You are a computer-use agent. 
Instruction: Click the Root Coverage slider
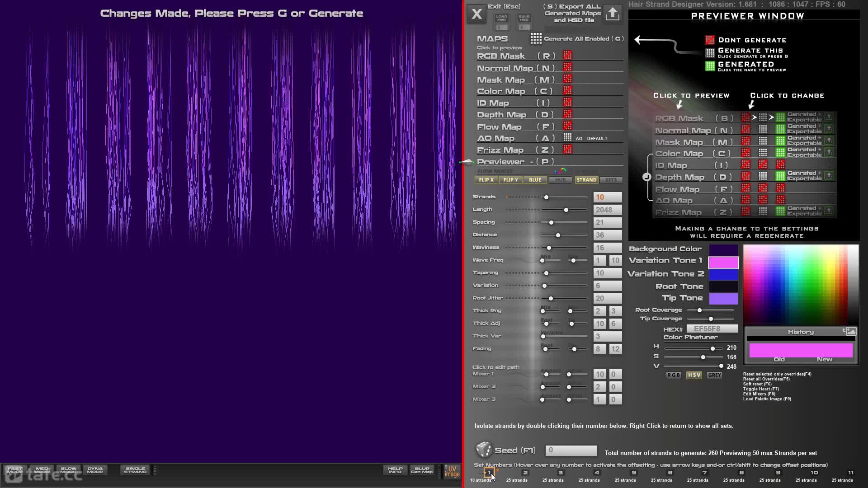tap(711, 310)
